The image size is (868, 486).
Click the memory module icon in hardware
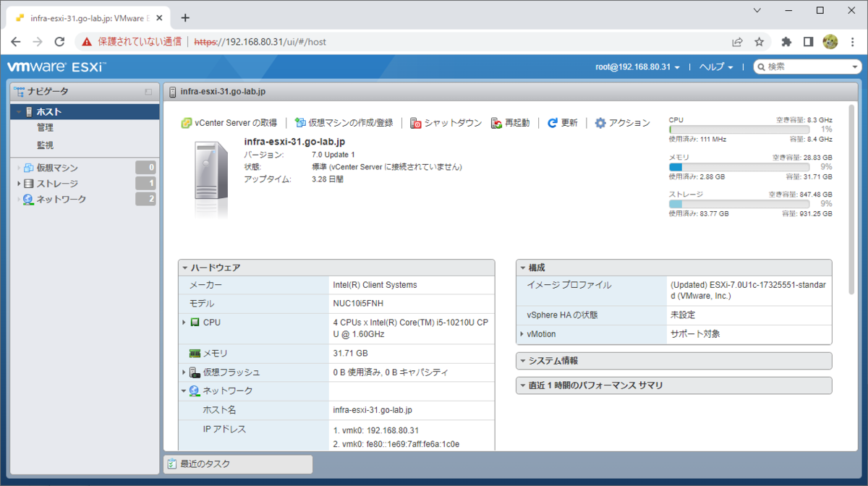click(x=195, y=354)
